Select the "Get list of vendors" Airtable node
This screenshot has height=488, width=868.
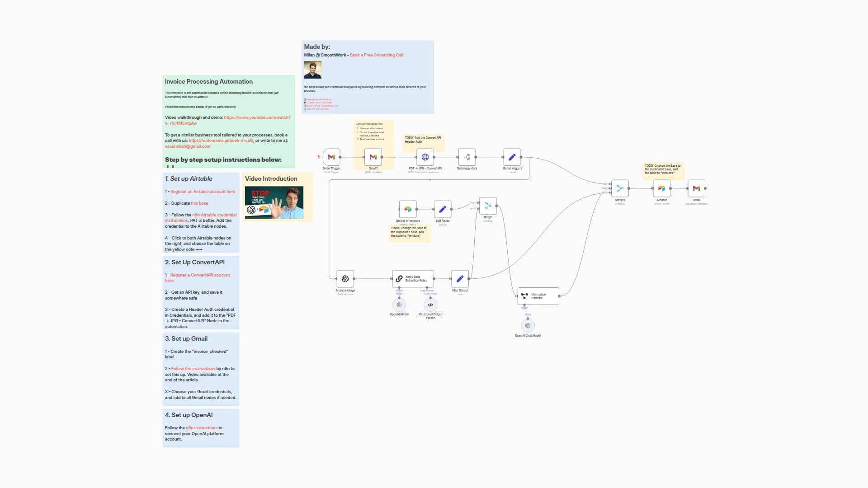[408, 209]
